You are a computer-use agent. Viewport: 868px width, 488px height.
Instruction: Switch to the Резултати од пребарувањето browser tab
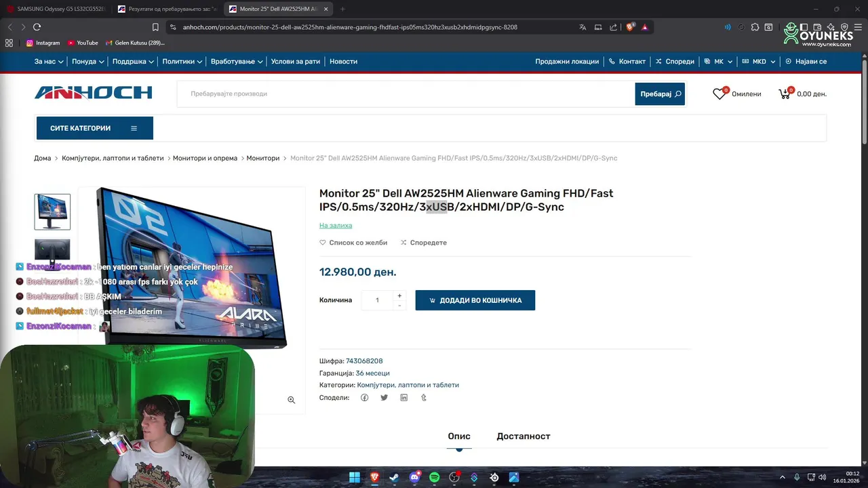(166, 9)
